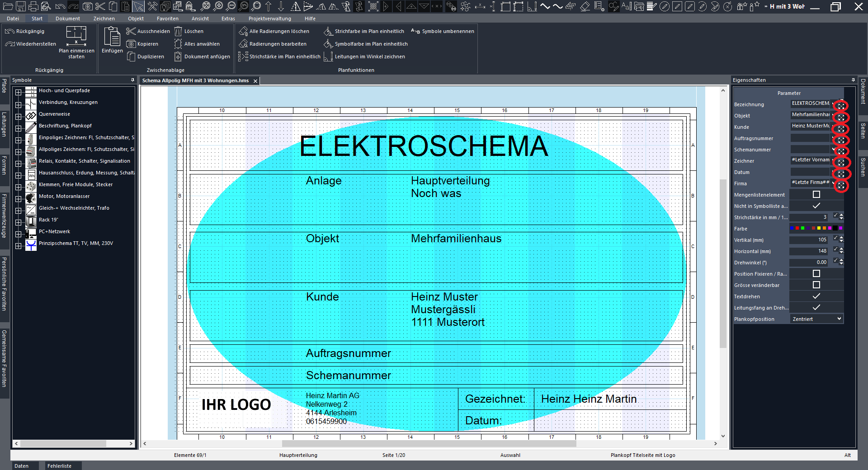Switch to the Zeichnen ribbon tab

tap(104, 19)
